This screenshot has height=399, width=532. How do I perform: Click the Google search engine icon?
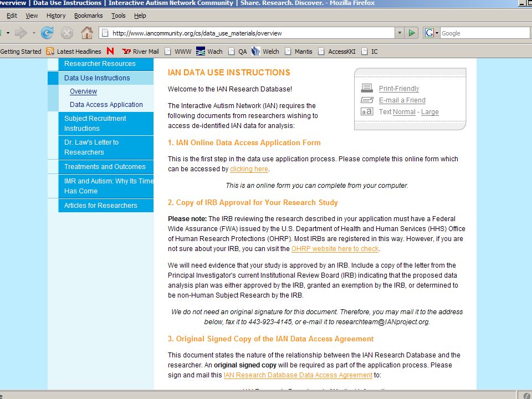click(x=429, y=33)
